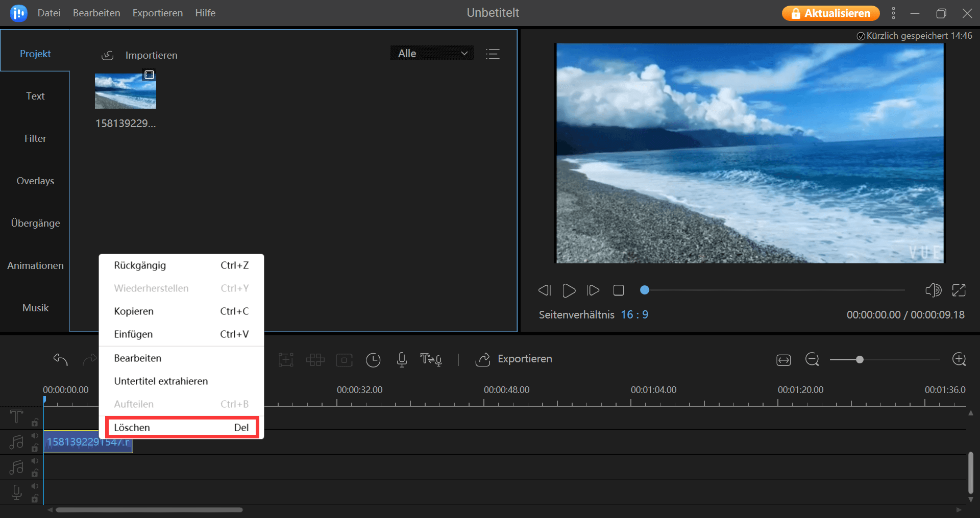The width and height of the screenshot is (980, 518).
Task: Toggle the lock on the voiceover microphone track
Action: click(x=35, y=499)
